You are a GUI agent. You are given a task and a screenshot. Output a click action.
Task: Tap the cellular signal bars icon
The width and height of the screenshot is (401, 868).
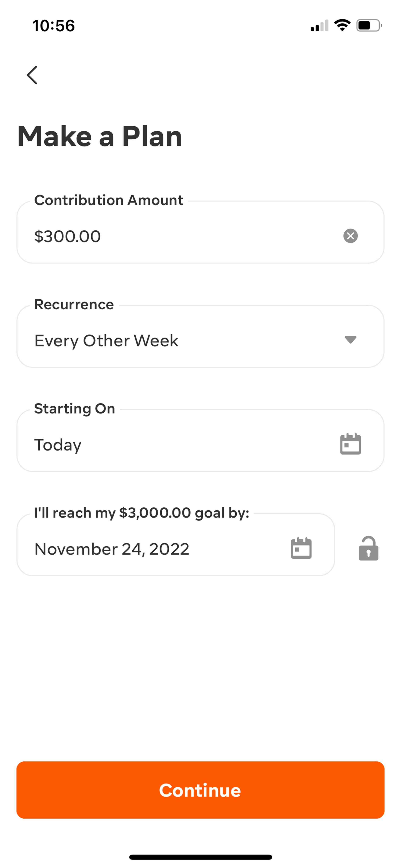(319, 26)
